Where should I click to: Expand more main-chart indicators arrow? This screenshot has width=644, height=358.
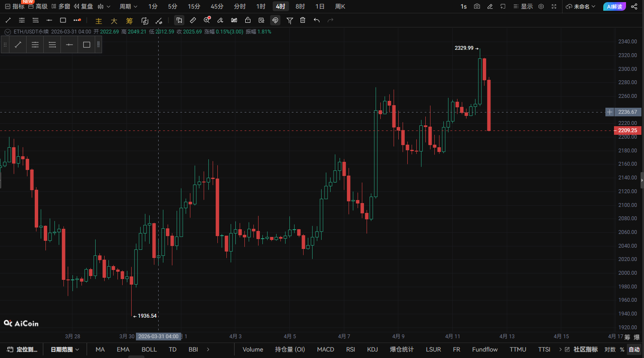coord(208,349)
